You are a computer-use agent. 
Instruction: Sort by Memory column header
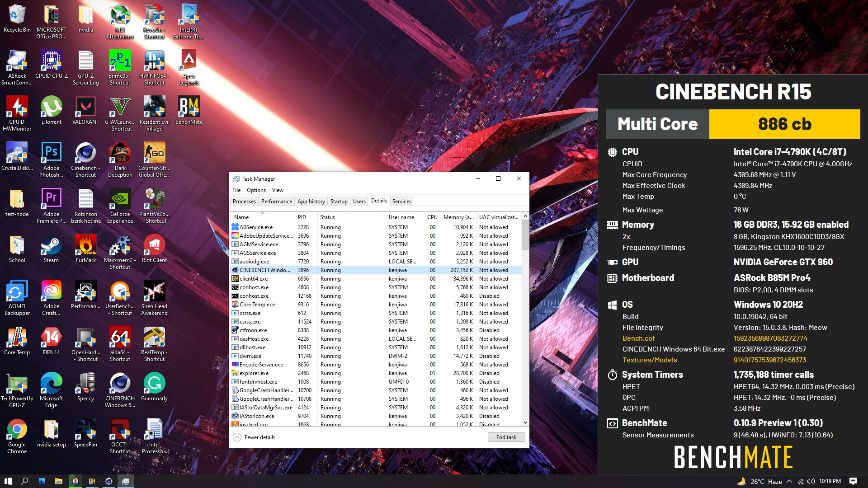pyautogui.click(x=458, y=217)
